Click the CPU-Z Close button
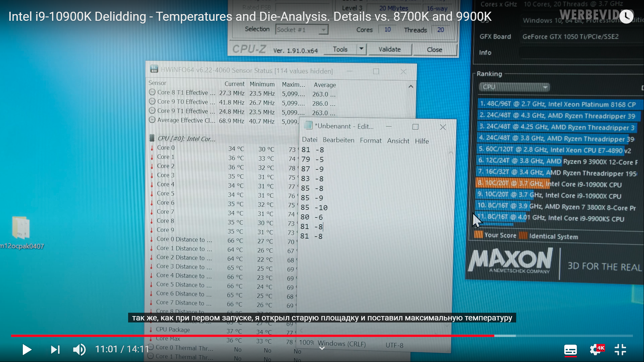The width and height of the screenshot is (644, 362). [x=434, y=50]
